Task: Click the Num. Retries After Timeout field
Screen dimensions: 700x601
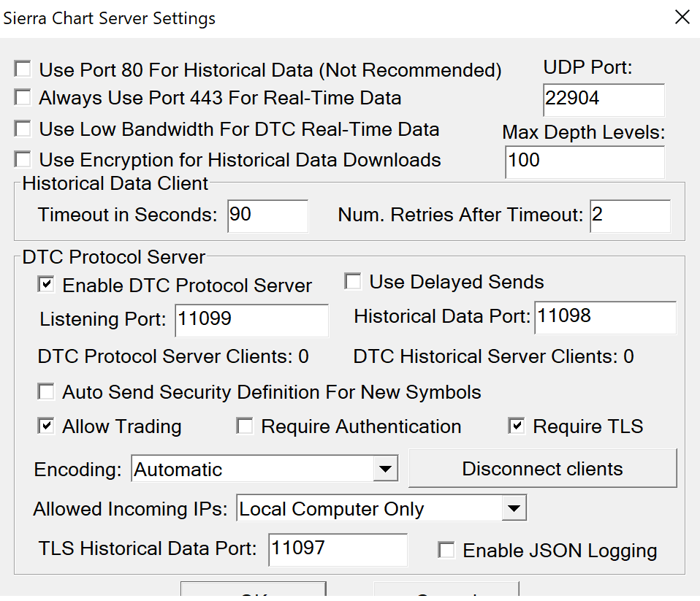Action: [631, 216]
